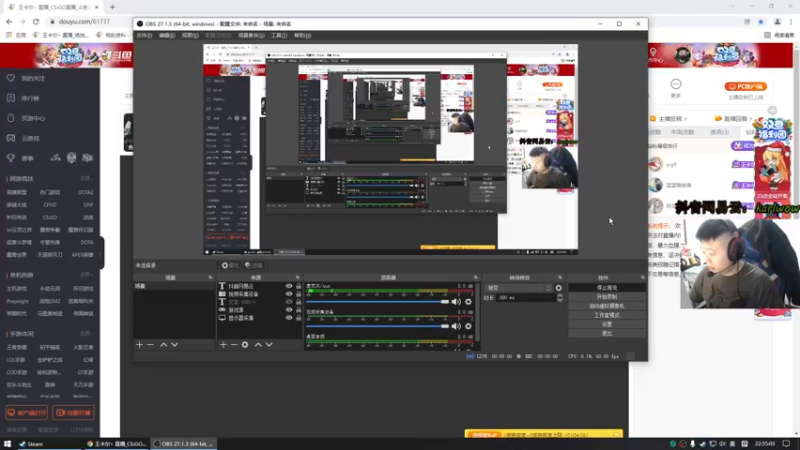800x450 pixels.
Task: Bookmark page with Chrome star icon
Action: (761, 21)
